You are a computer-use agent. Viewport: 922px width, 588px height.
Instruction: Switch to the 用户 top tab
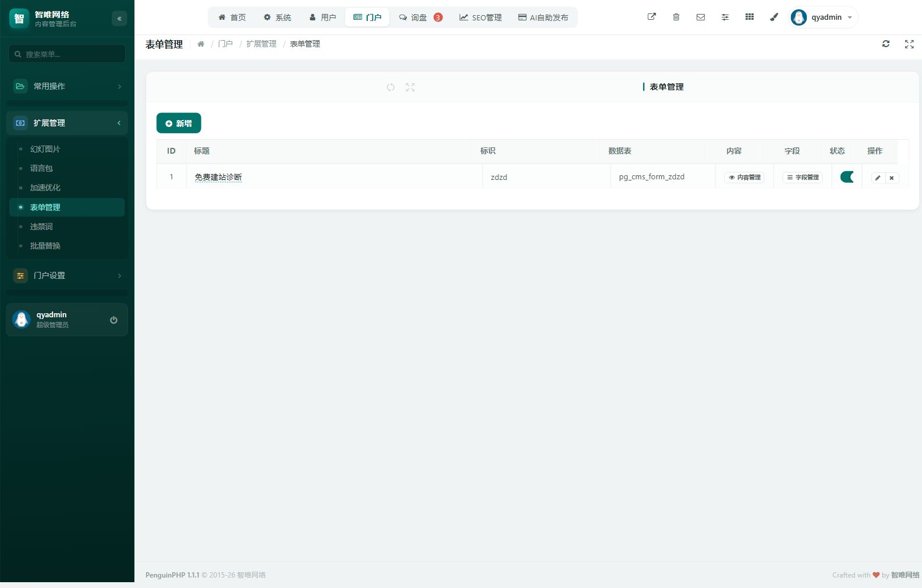[x=322, y=17]
